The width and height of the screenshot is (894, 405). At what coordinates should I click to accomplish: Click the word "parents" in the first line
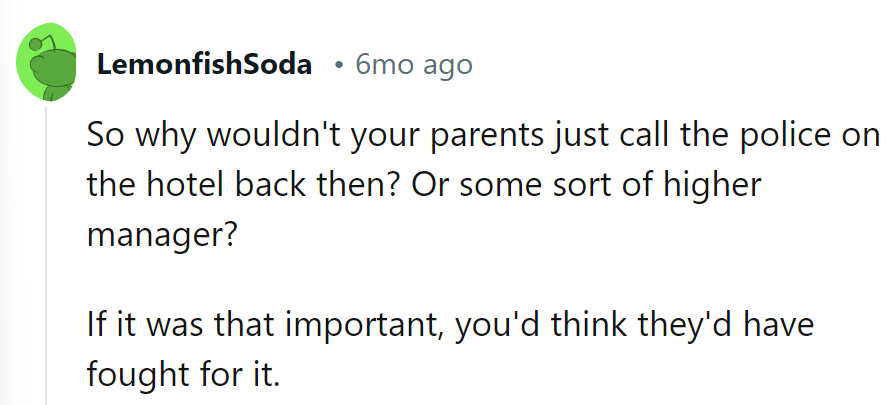467,133
